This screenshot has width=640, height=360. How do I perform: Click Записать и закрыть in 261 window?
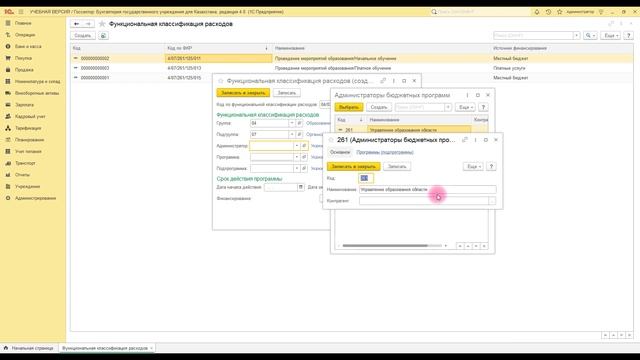pyautogui.click(x=353, y=167)
